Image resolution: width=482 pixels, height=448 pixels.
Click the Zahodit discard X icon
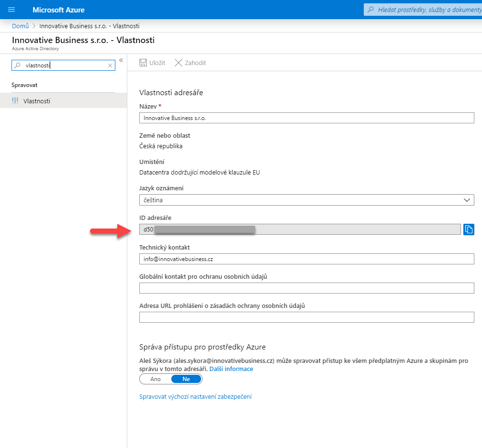178,63
